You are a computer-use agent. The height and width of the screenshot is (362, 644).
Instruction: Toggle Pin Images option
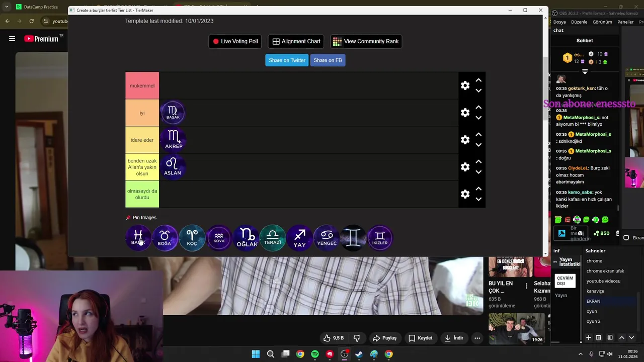click(141, 218)
